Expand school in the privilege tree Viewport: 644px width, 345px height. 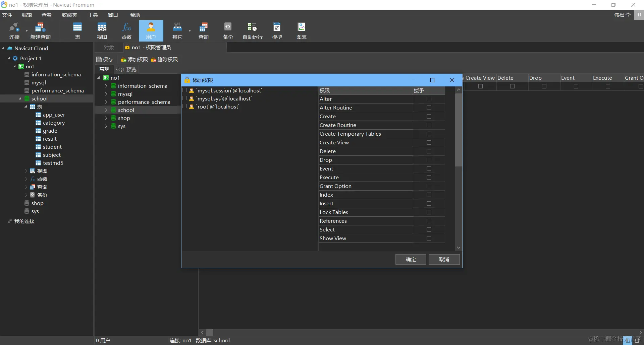[106, 110]
